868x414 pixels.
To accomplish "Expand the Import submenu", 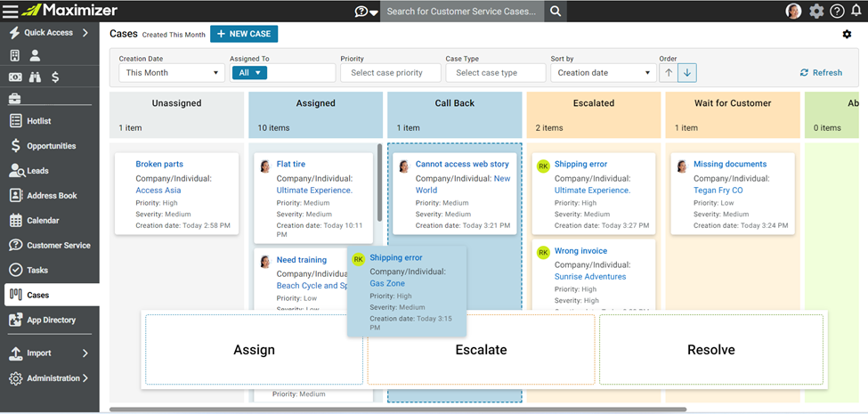I will 85,353.
